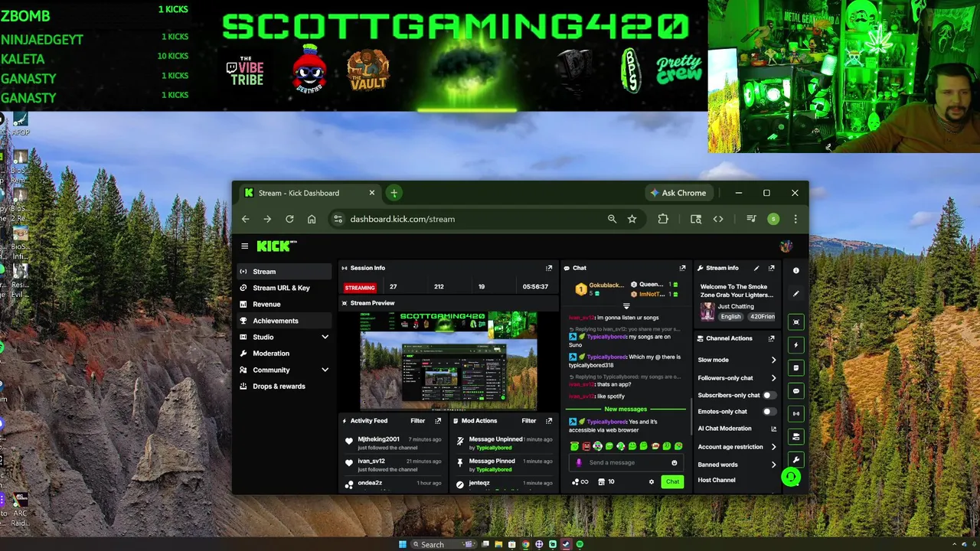Image resolution: width=980 pixels, height=551 pixels.
Task: Send message with green Chat button
Action: coord(672,481)
